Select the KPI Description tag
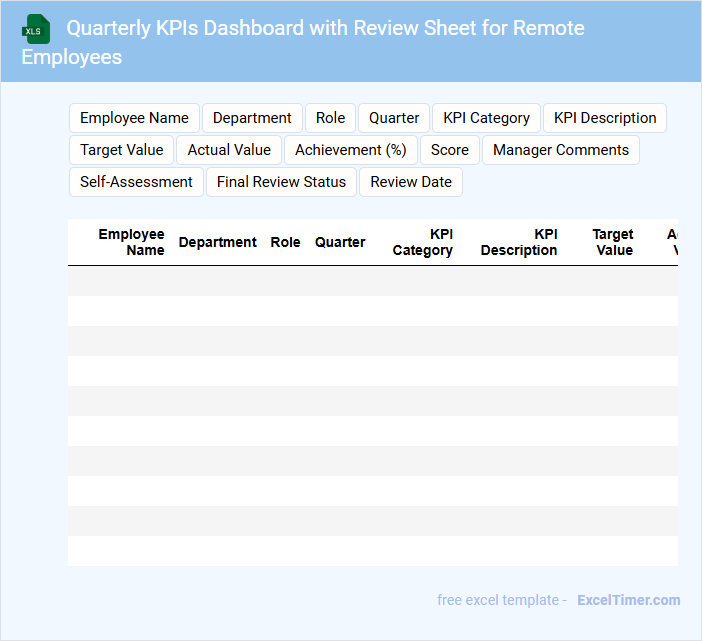Viewport: 702px width, 641px height. click(604, 118)
